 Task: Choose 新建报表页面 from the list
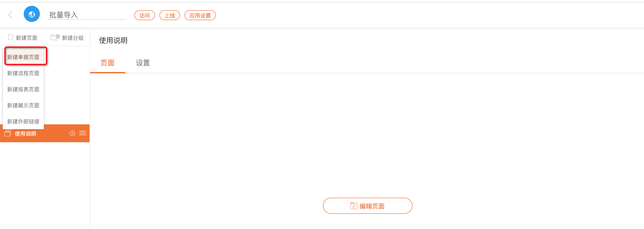(x=23, y=89)
